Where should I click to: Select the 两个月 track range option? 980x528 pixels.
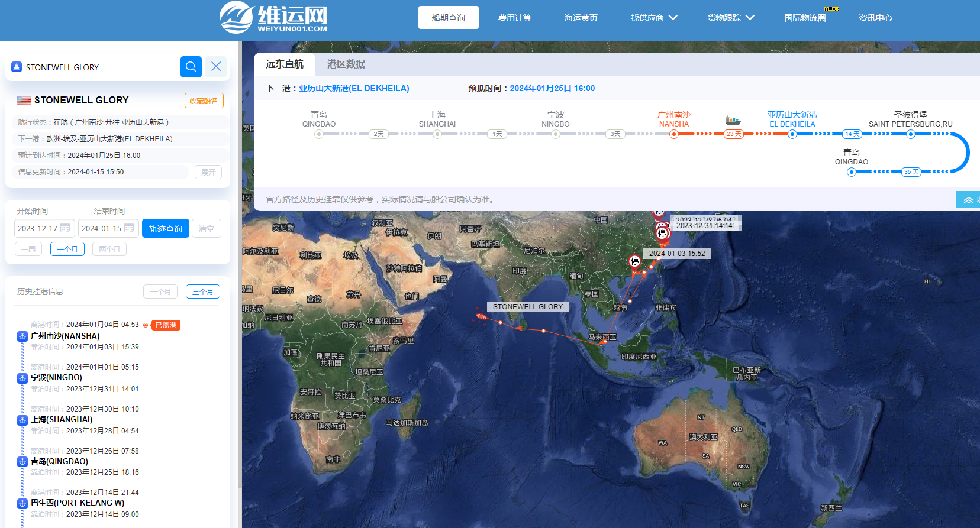(x=109, y=249)
